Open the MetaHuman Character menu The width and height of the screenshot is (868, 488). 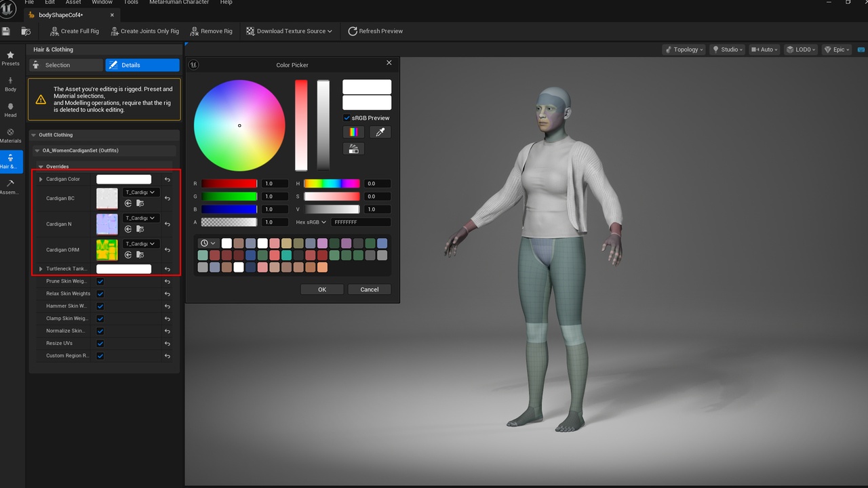click(180, 3)
